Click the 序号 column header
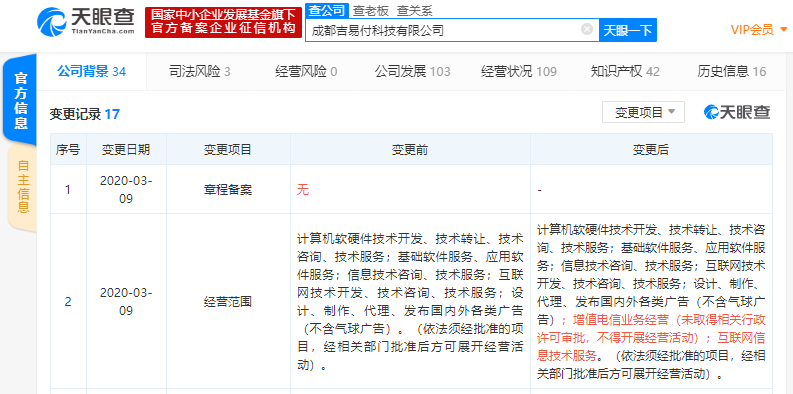The width and height of the screenshot is (793, 394). click(x=68, y=149)
